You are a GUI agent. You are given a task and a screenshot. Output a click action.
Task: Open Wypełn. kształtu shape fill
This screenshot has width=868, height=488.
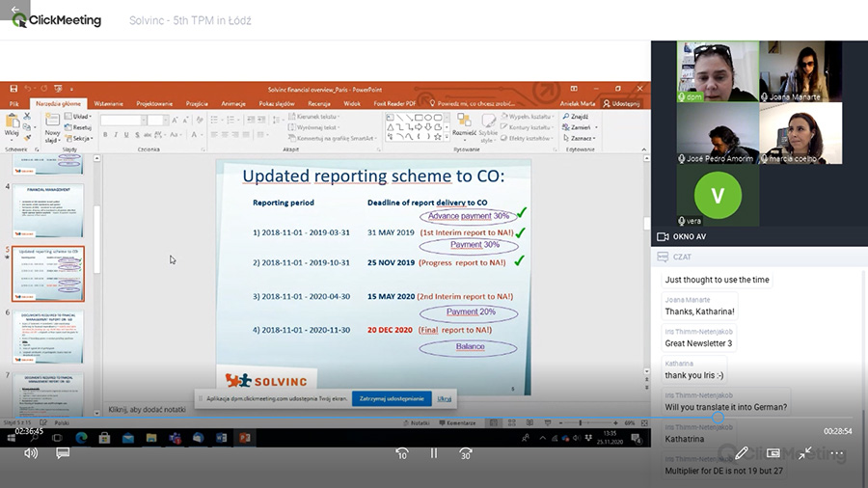[x=527, y=116]
